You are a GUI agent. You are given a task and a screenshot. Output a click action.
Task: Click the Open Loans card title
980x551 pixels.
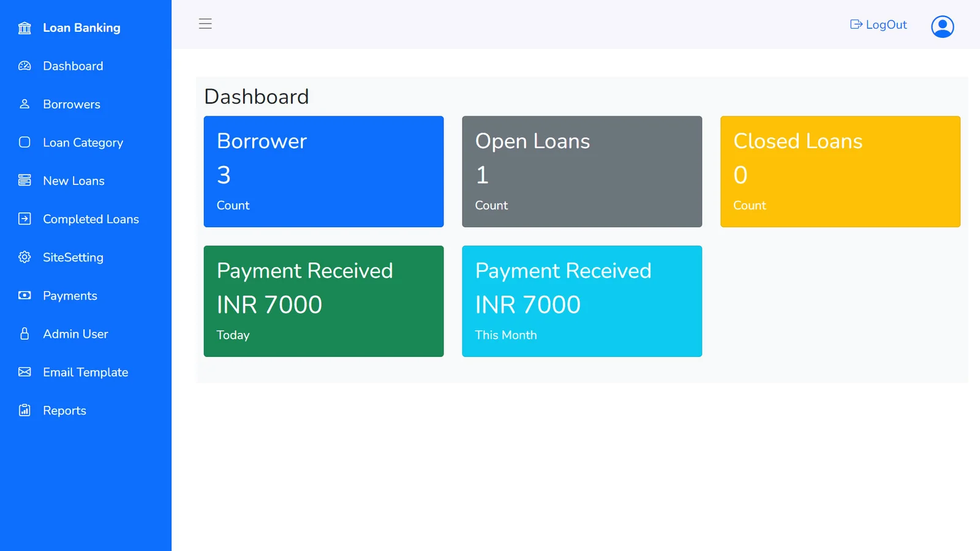click(533, 141)
